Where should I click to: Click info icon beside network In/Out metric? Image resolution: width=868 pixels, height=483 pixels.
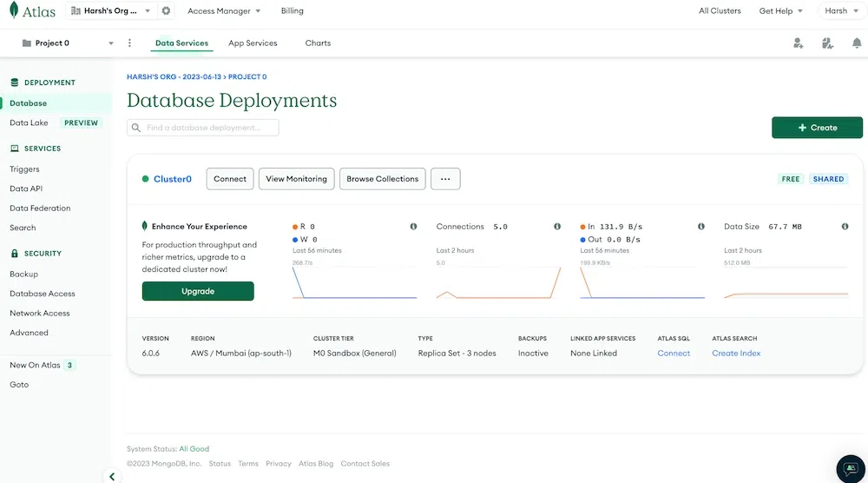[701, 227]
